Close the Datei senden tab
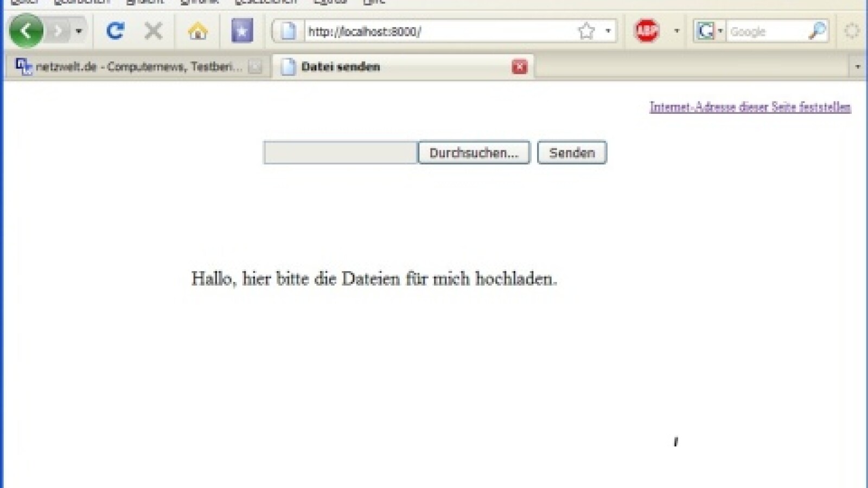 point(519,67)
